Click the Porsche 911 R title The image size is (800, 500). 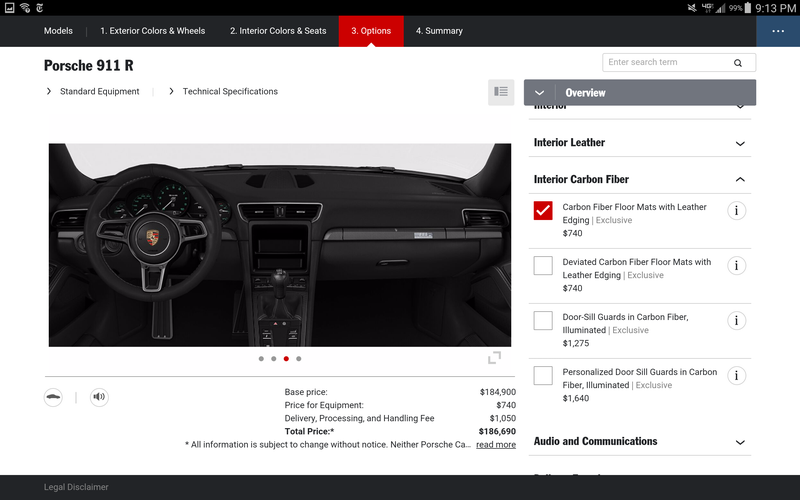tap(89, 66)
